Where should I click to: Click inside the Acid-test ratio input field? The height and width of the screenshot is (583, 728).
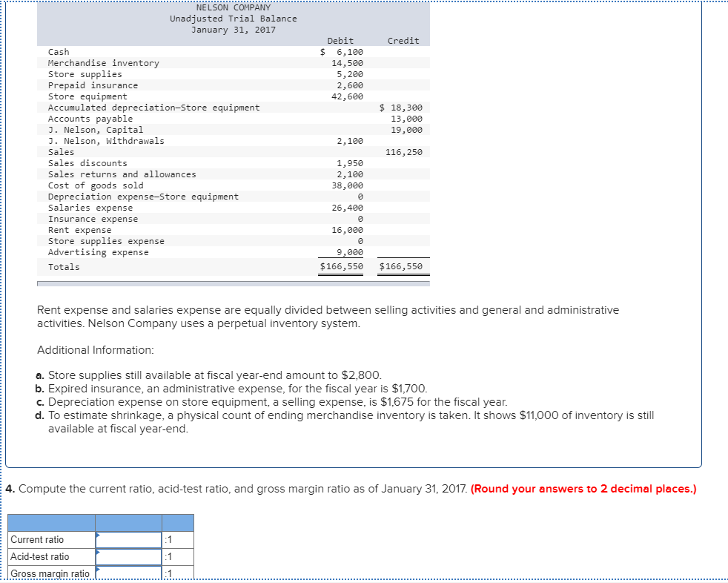point(130,557)
